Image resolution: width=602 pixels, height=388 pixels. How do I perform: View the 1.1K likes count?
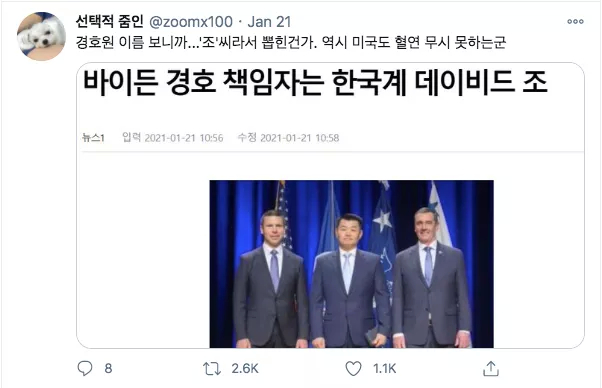point(384,369)
